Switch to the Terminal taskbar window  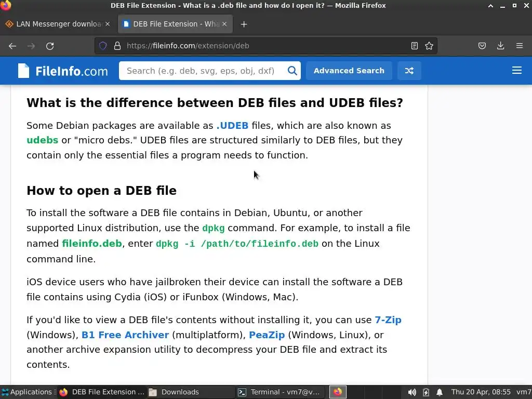pos(279,392)
